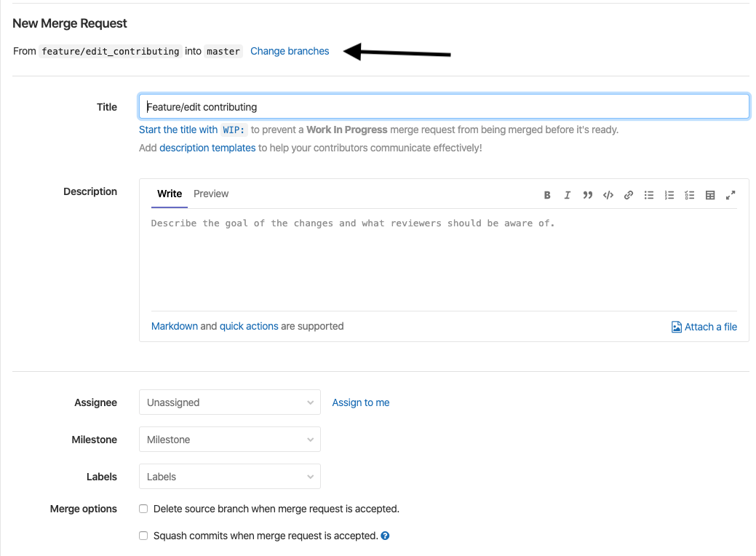Insert a table into the description
The width and height of the screenshot is (756, 556).
[710, 195]
